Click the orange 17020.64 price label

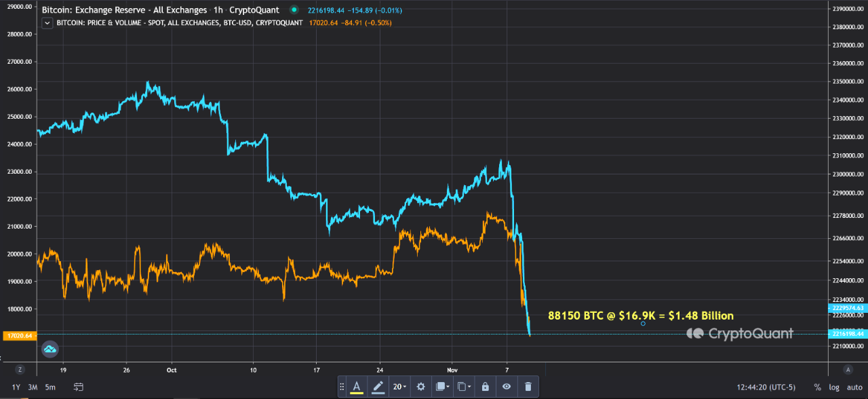pyautogui.click(x=18, y=335)
